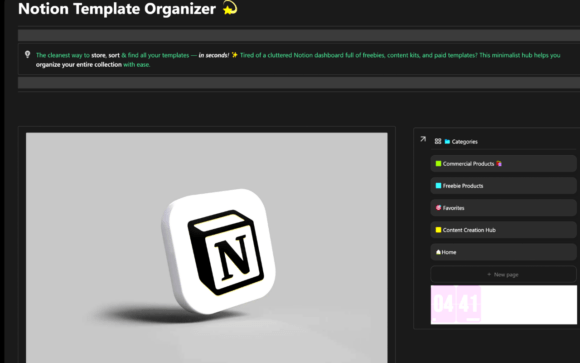This screenshot has height=363, width=580.
Task: Click the Notion logo cover image
Action: click(207, 248)
